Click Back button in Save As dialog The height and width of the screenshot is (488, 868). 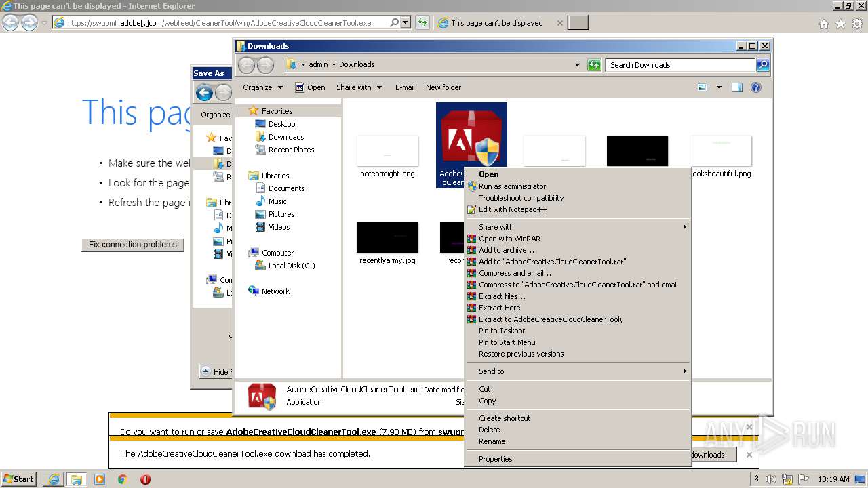point(204,93)
